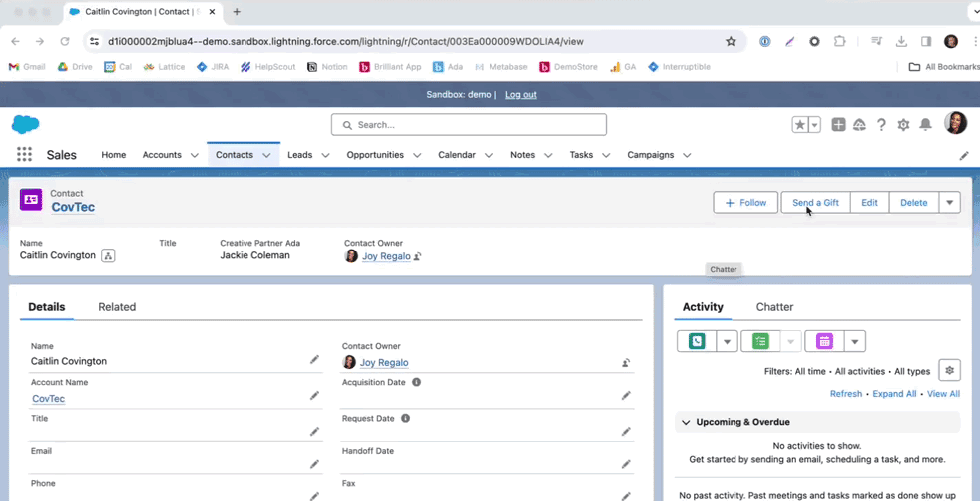The height and width of the screenshot is (501, 980).
Task: Select the Details tab
Action: pyautogui.click(x=47, y=307)
